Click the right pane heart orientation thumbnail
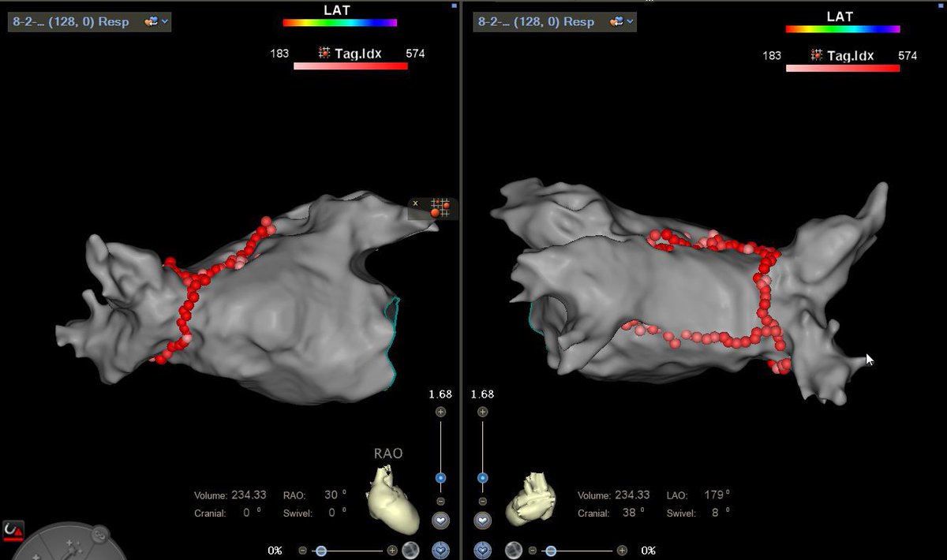Image resolution: width=947 pixels, height=560 pixels. click(530, 498)
